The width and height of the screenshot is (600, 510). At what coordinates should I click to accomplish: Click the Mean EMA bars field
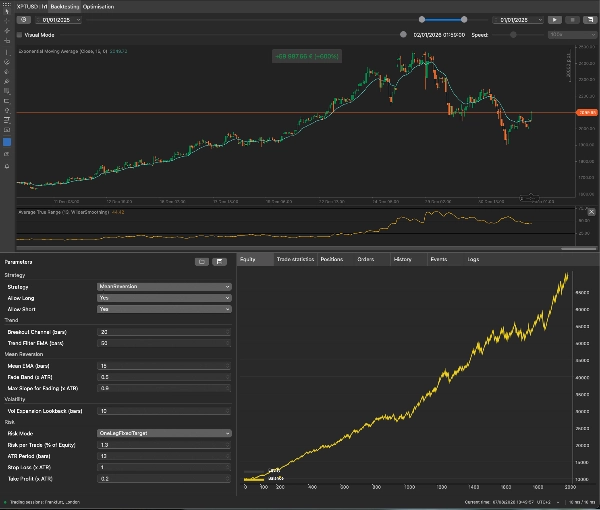[164, 366]
